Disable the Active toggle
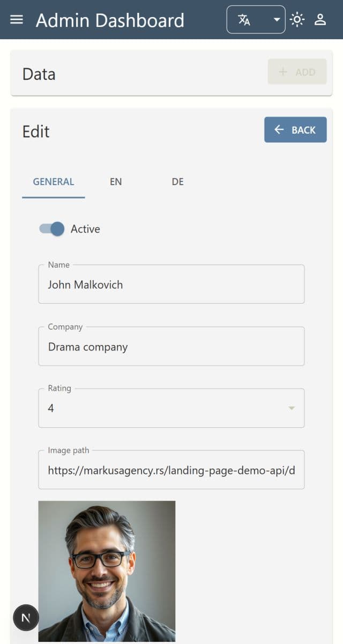The height and width of the screenshot is (644, 343). pos(50,229)
